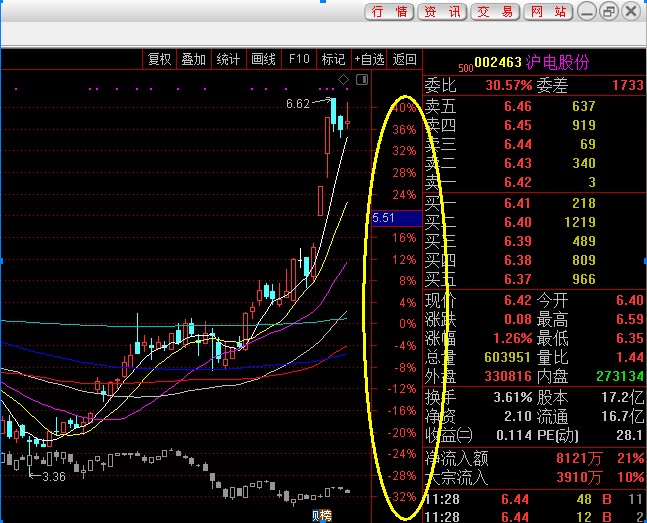The height and width of the screenshot is (523, 647).
Task: Open the 交易 (Trade) section
Action: click(x=496, y=12)
